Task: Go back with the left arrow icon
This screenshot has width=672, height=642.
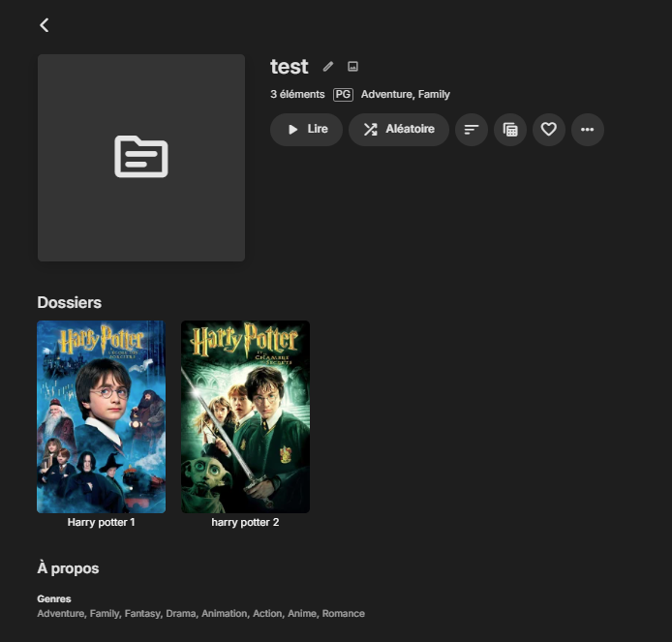Action: click(45, 25)
